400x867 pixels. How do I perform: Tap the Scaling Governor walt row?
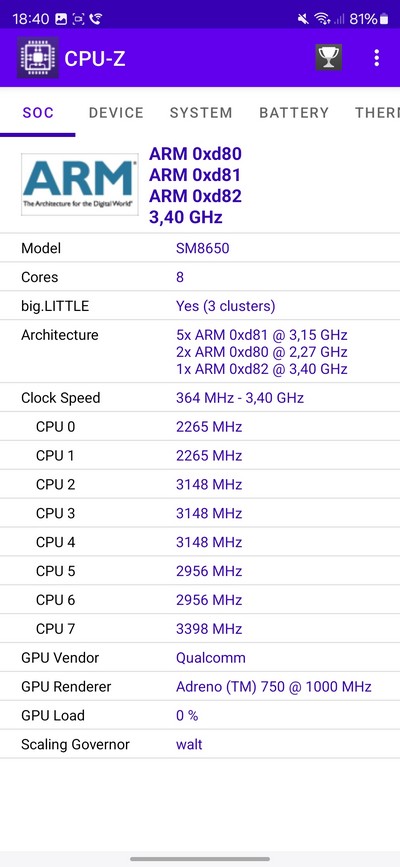pyautogui.click(x=200, y=744)
